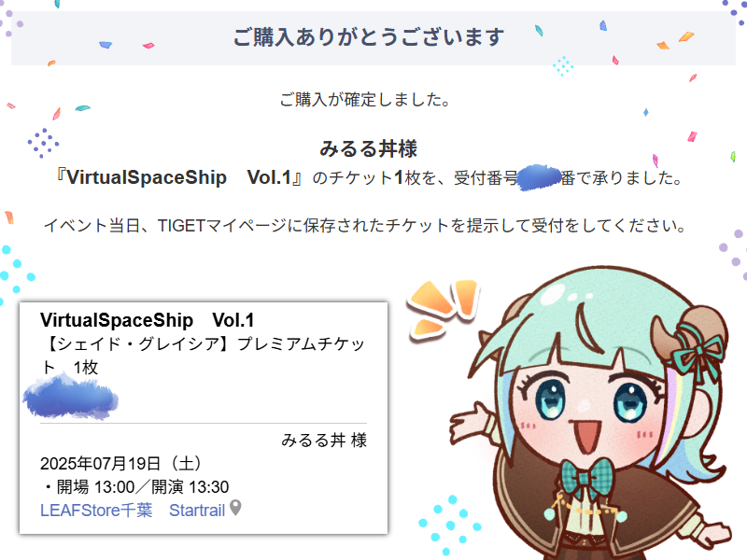Viewport: 747px width, 560px height.
Task: Click the bold みるる丼様 name heading
Action: point(368,148)
